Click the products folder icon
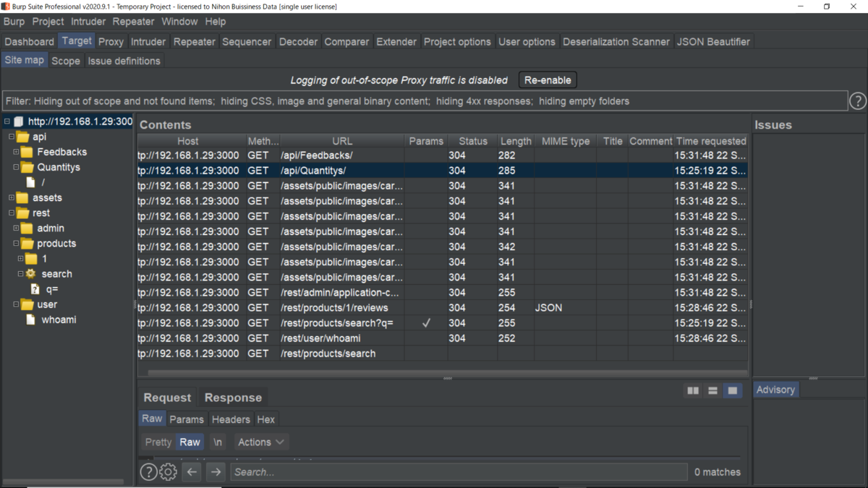868x488 pixels. 27,244
